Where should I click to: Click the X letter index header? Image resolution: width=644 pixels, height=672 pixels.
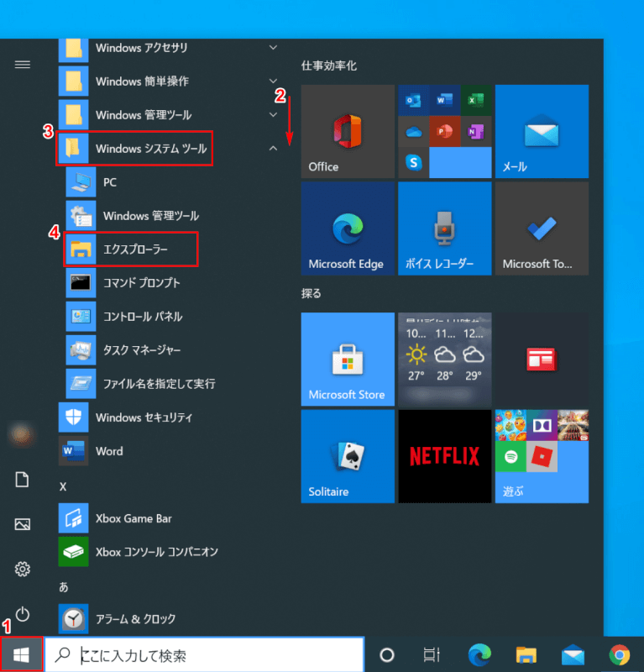[63, 486]
